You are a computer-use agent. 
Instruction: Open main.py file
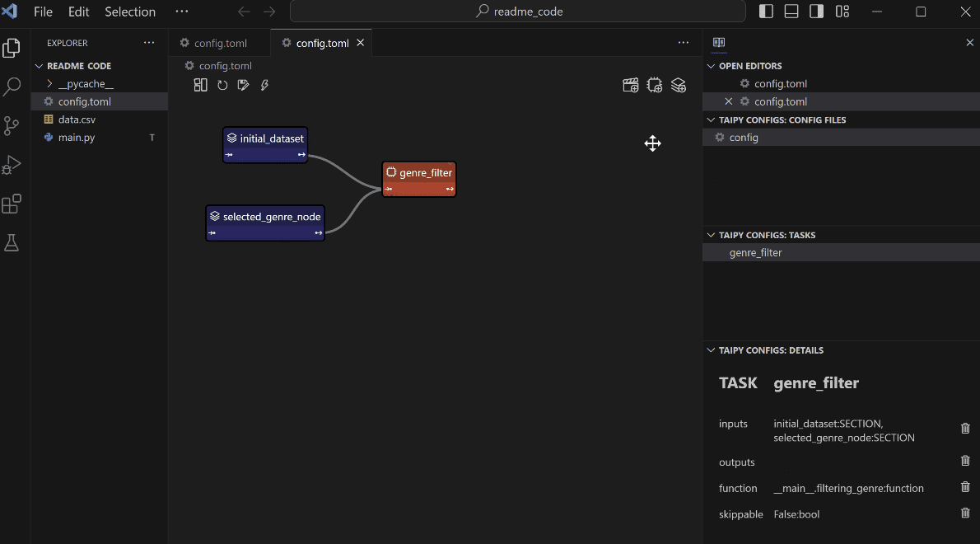(x=77, y=138)
